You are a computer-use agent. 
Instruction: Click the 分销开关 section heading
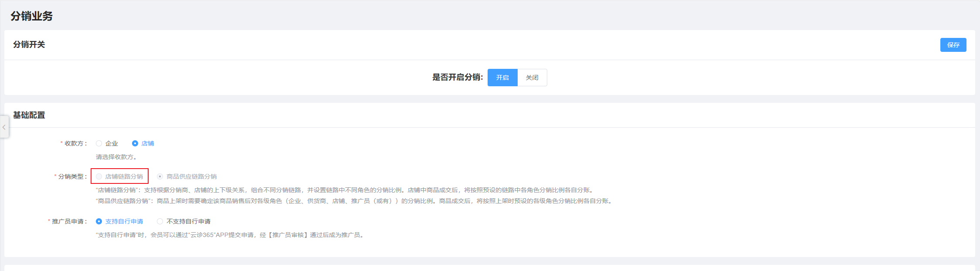tap(29, 44)
